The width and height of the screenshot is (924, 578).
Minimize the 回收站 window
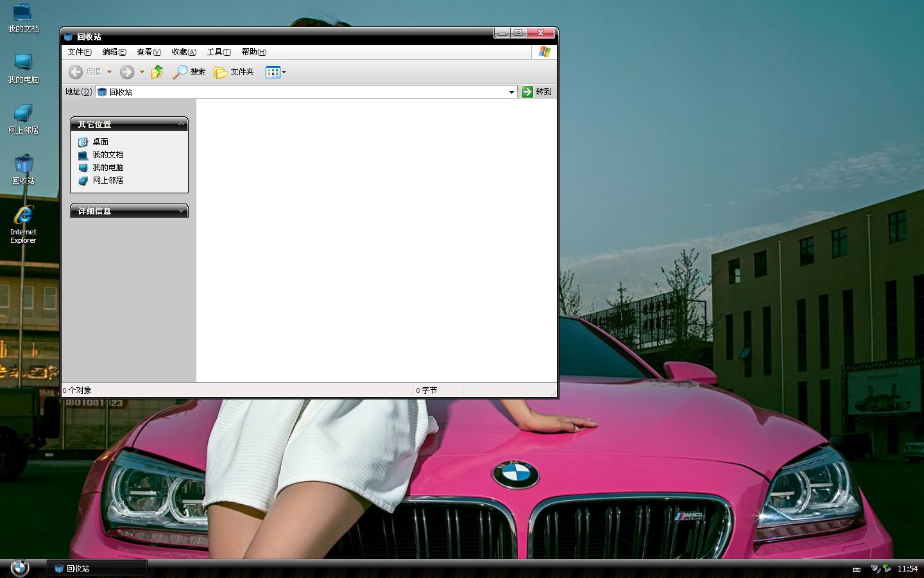pyautogui.click(x=502, y=33)
